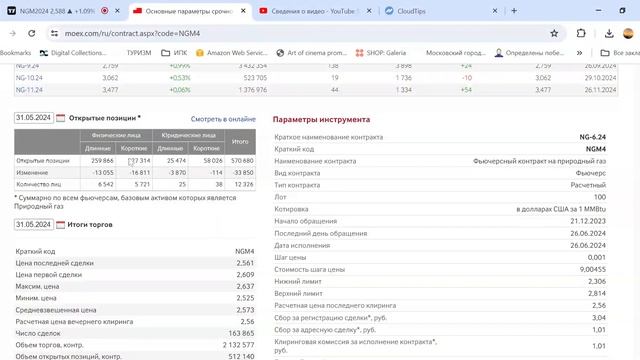Open the ТУРИЗМ bookmark
Viewport: 640px width, 360px height.
tap(139, 53)
